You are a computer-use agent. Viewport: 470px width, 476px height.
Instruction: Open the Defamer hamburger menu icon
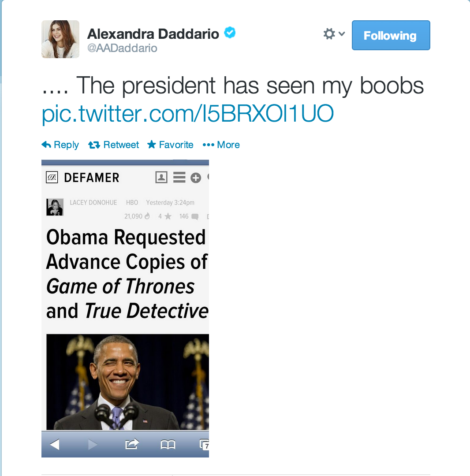pos(179,177)
